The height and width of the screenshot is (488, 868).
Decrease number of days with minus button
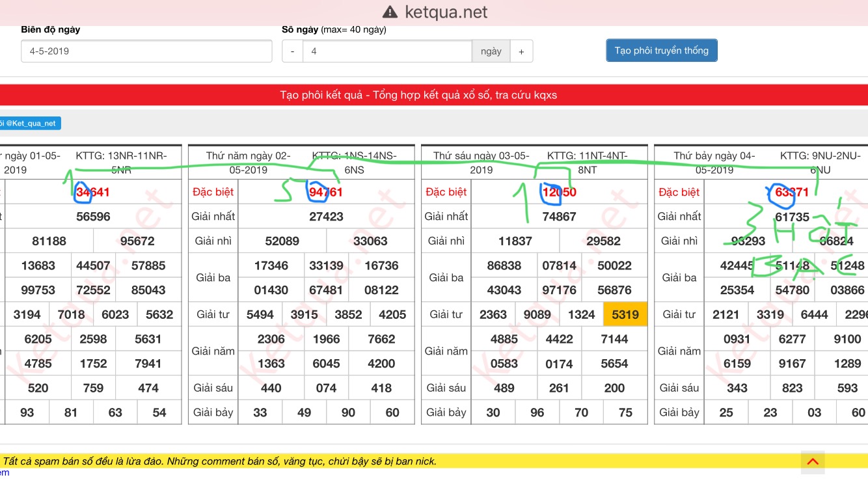[x=293, y=51]
